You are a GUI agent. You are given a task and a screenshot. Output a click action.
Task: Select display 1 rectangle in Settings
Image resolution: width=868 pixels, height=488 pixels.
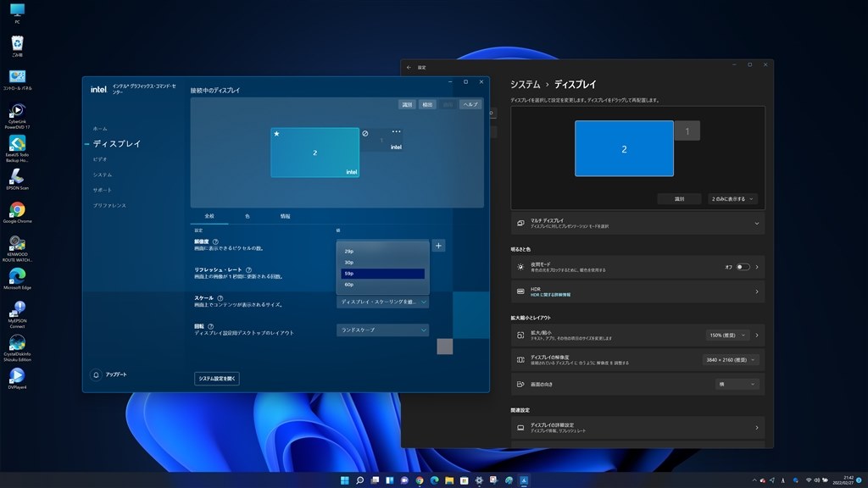click(687, 131)
